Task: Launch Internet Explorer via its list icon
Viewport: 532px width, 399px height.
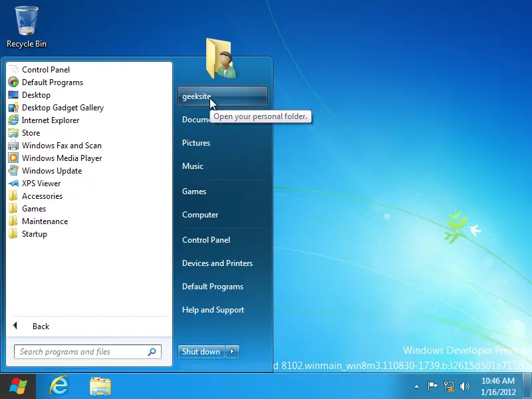Action: point(13,120)
